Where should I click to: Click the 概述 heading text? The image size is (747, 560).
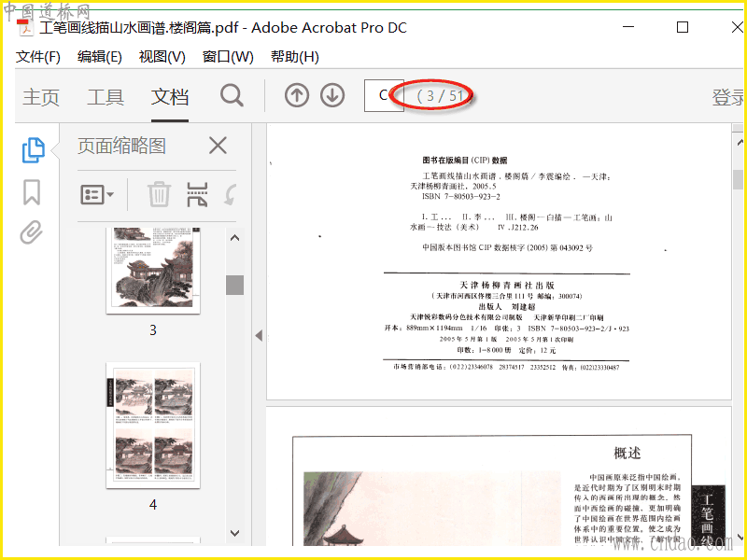pyautogui.click(x=627, y=453)
